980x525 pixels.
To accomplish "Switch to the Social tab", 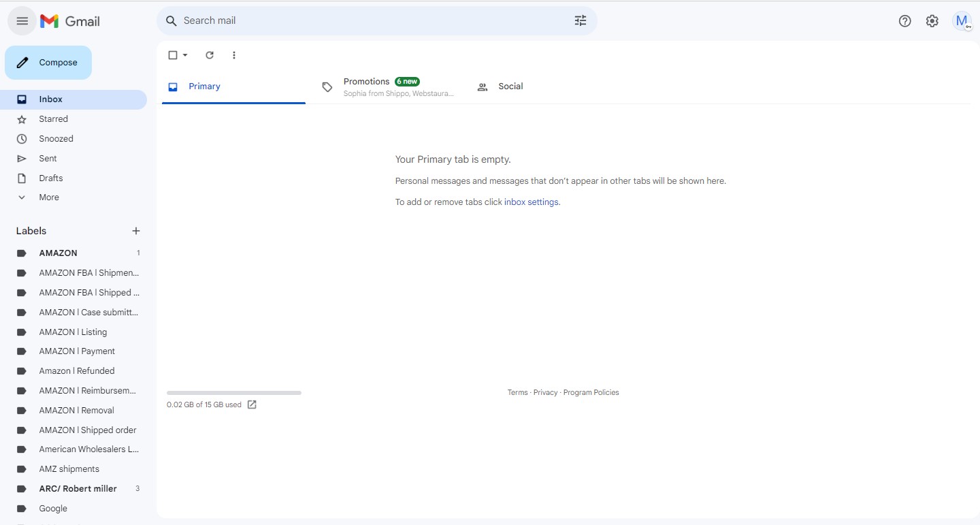I will pyautogui.click(x=542, y=86).
